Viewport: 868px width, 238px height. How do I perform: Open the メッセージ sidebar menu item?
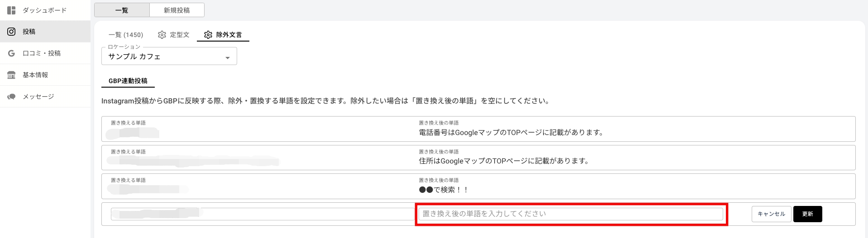point(38,97)
